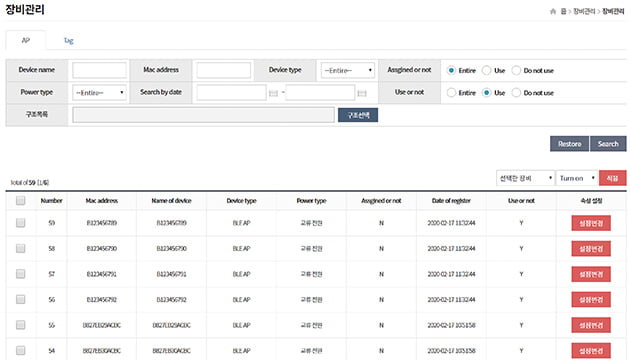Open the Power type dropdown

99,93
